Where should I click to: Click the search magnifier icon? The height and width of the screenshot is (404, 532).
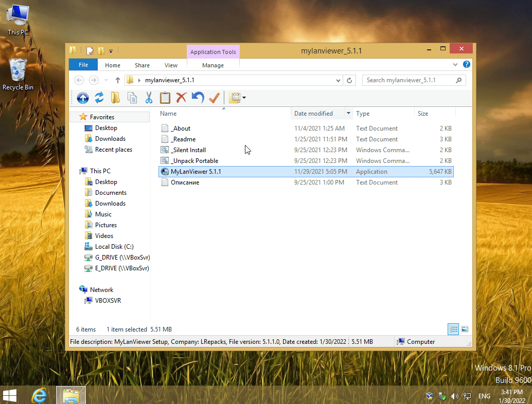click(459, 80)
